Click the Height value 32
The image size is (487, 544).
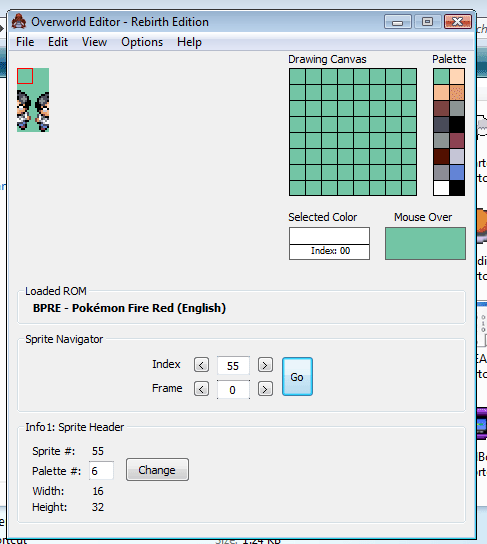pyautogui.click(x=98, y=507)
